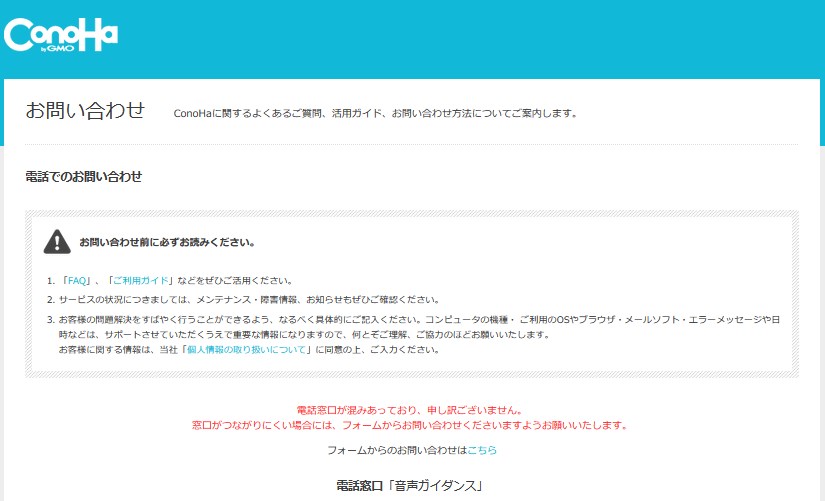Click the フォームからのお問い合わせは text
The width and height of the screenshot is (825, 501).
pyautogui.click(x=390, y=451)
